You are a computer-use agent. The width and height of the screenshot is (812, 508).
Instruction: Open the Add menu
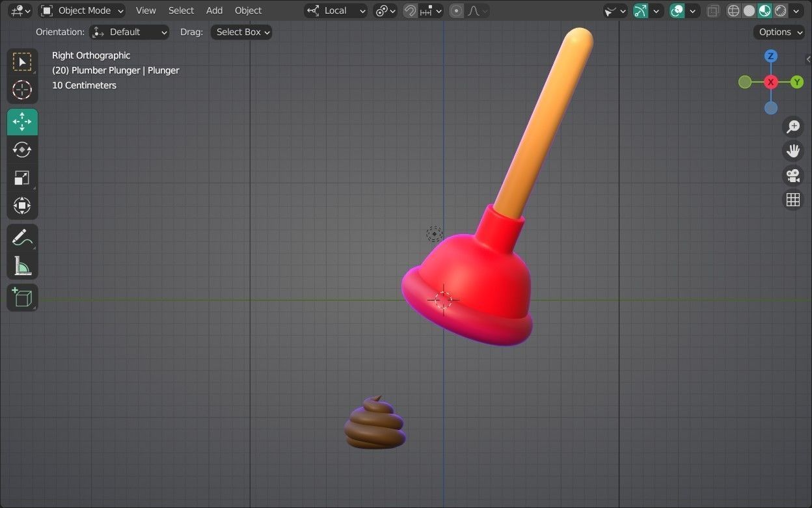pos(214,10)
